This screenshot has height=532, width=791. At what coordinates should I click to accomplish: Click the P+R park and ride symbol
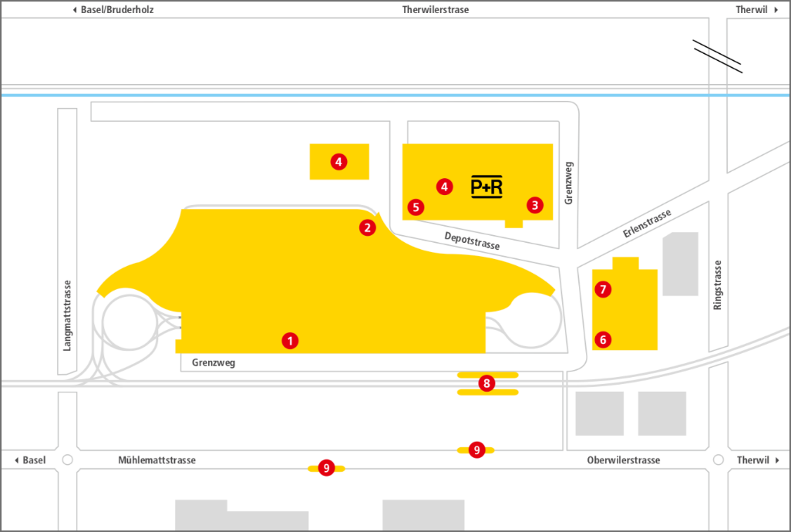[x=486, y=187]
